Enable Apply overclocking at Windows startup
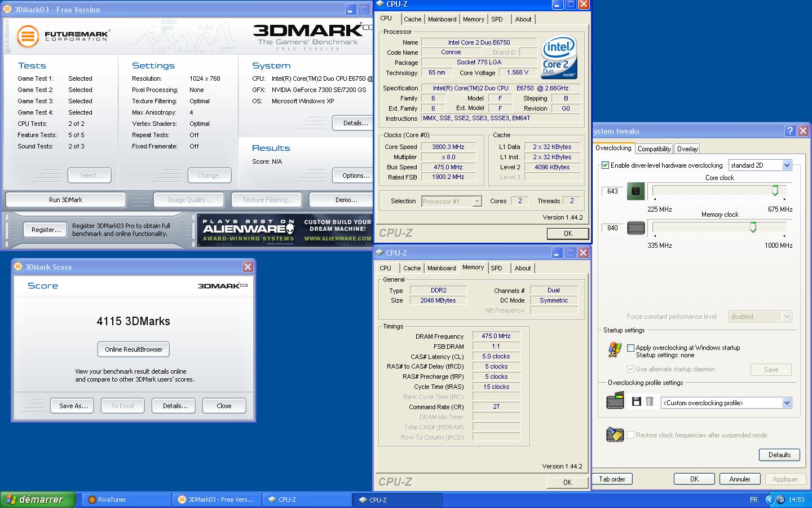The image size is (812, 508). 630,348
